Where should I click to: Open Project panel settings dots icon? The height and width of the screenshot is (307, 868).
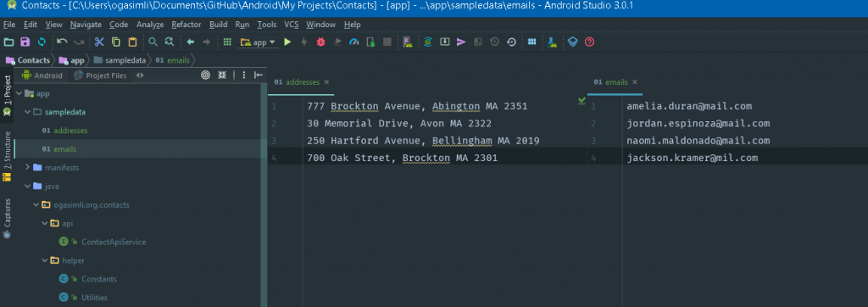coord(244,75)
